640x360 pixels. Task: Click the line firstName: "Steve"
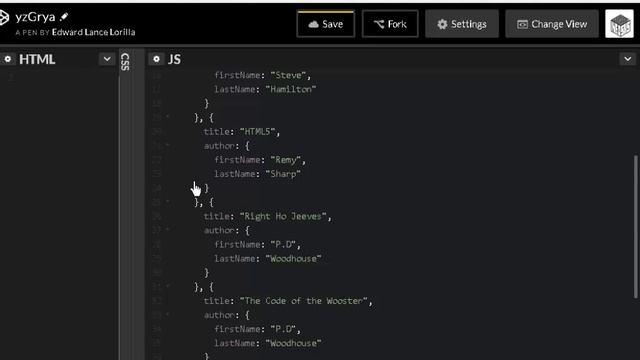262,75
